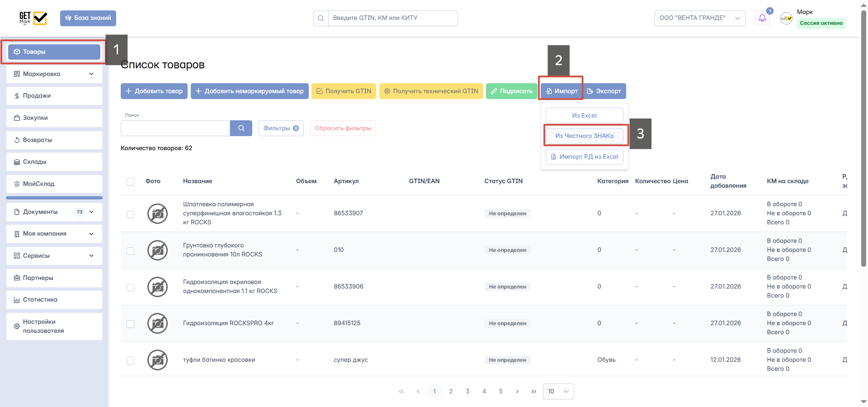
Task: Choose Из Excel in import menu
Action: (584, 115)
